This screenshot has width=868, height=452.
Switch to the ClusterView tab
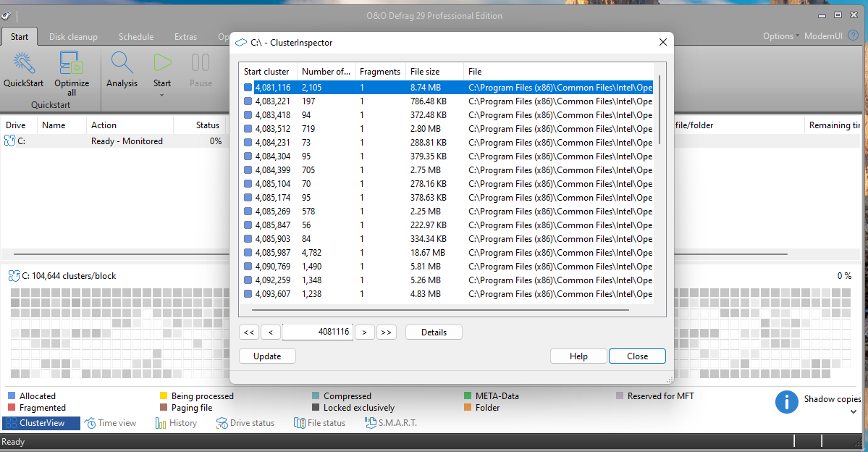point(41,423)
